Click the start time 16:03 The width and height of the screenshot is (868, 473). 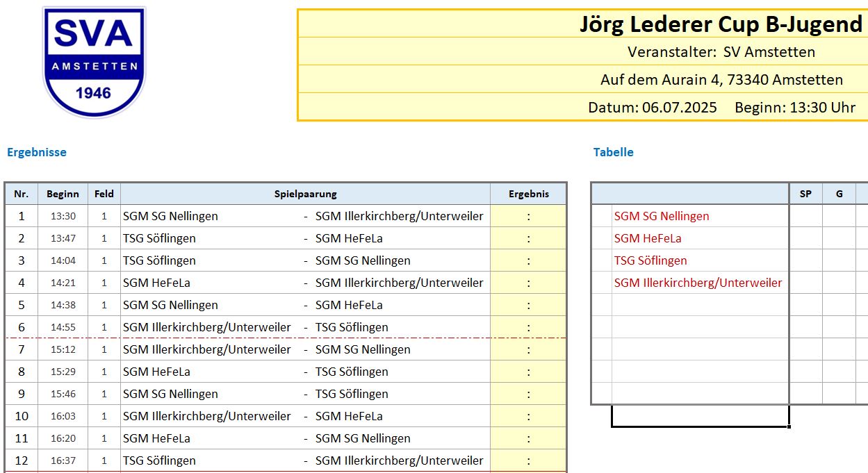click(63, 416)
